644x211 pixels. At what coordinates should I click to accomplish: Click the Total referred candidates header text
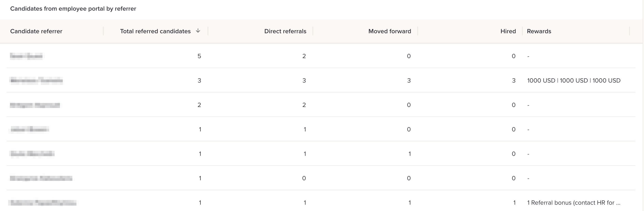[x=155, y=31]
